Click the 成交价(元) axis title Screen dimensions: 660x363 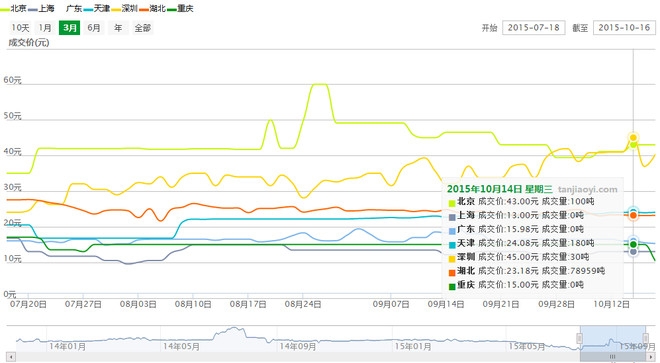tap(29, 43)
